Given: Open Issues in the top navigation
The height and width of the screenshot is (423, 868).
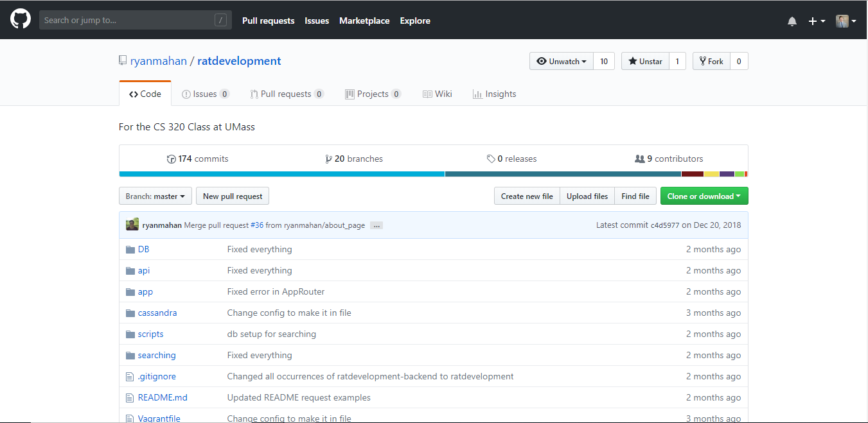Looking at the screenshot, I should 317,21.
